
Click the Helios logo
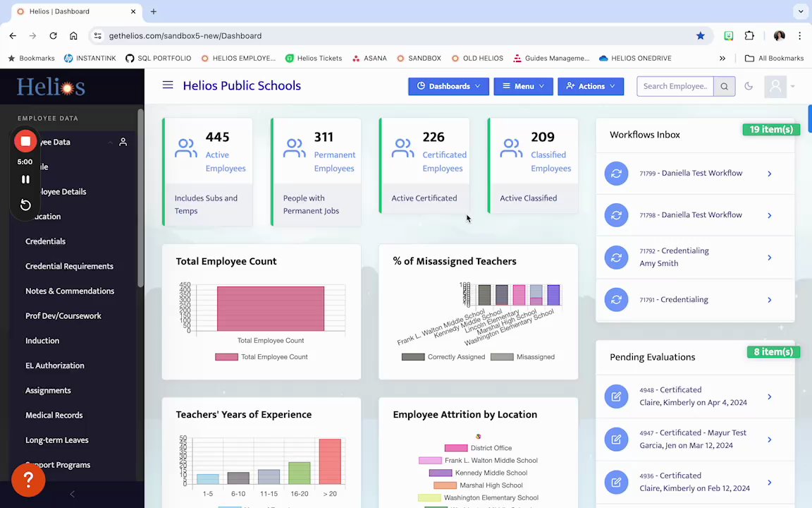(51, 87)
